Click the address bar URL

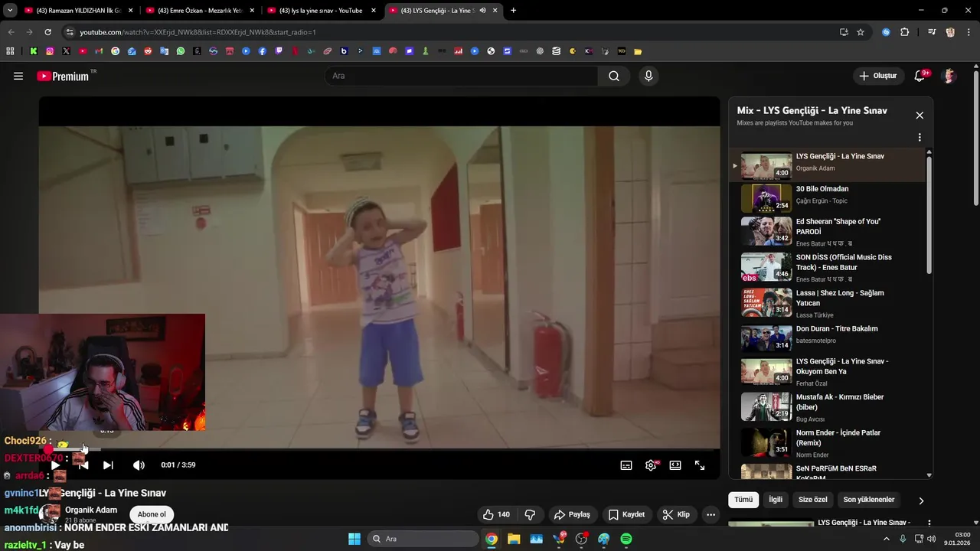(x=198, y=32)
